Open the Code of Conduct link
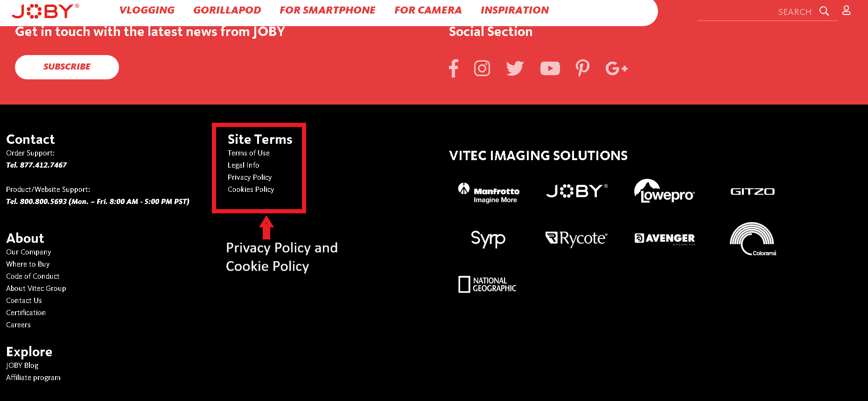 (x=33, y=276)
